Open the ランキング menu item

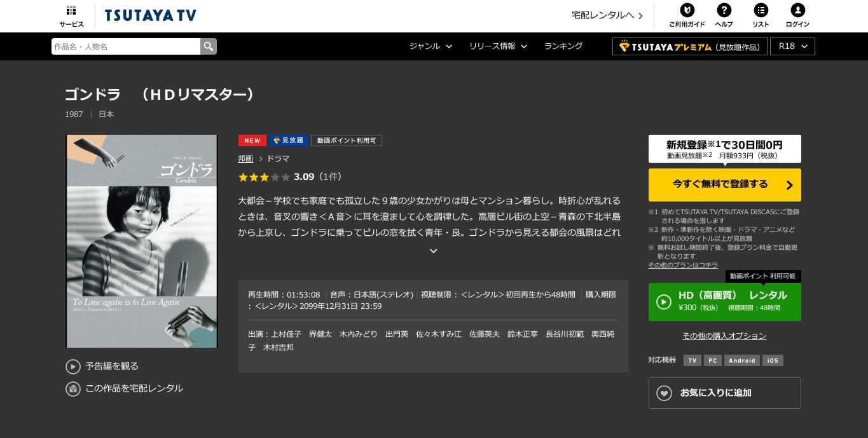[x=563, y=46]
